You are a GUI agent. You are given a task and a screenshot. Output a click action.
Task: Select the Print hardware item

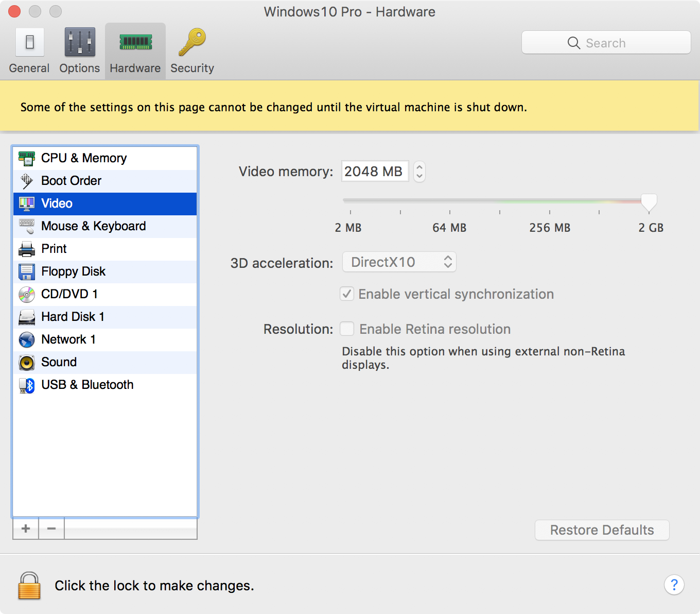[x=105, y=249]
